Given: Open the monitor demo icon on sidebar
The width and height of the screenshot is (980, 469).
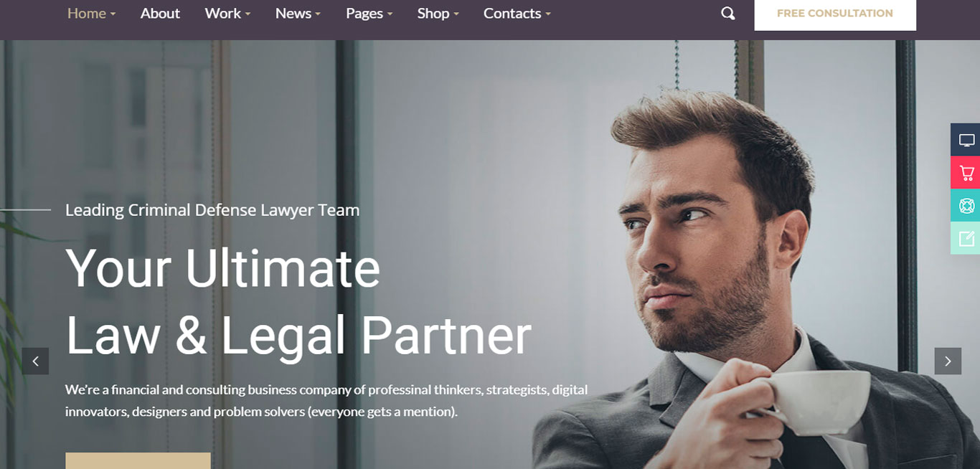Looking at the screenshot, I should (x=966, y=140).
